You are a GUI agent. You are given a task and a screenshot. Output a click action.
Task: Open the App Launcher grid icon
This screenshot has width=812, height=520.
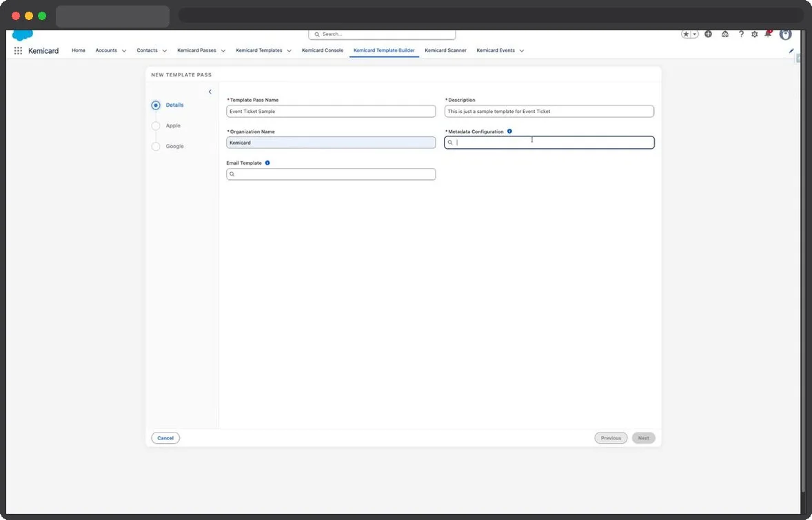coord(18,51)
